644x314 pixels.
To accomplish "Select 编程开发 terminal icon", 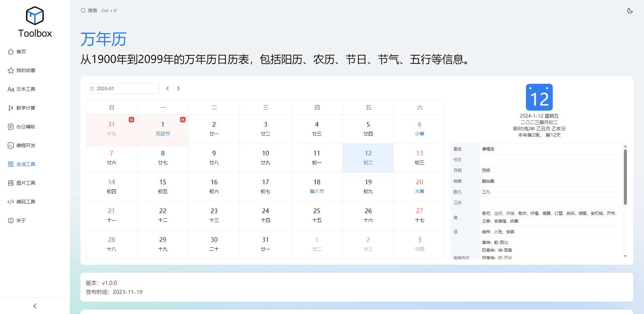I will tap(11, 145).
